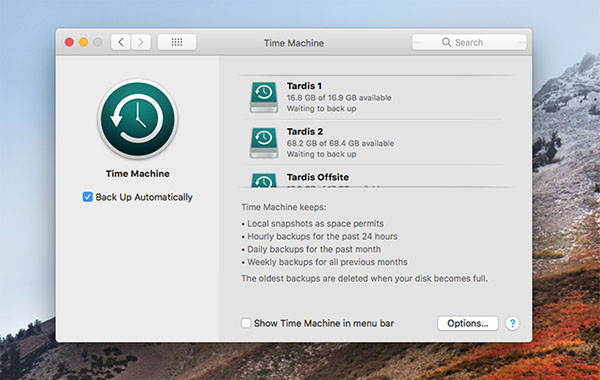Click the Tardis Offsite disk icon
The width and height of the screenshot is (600, 380).
264,180
